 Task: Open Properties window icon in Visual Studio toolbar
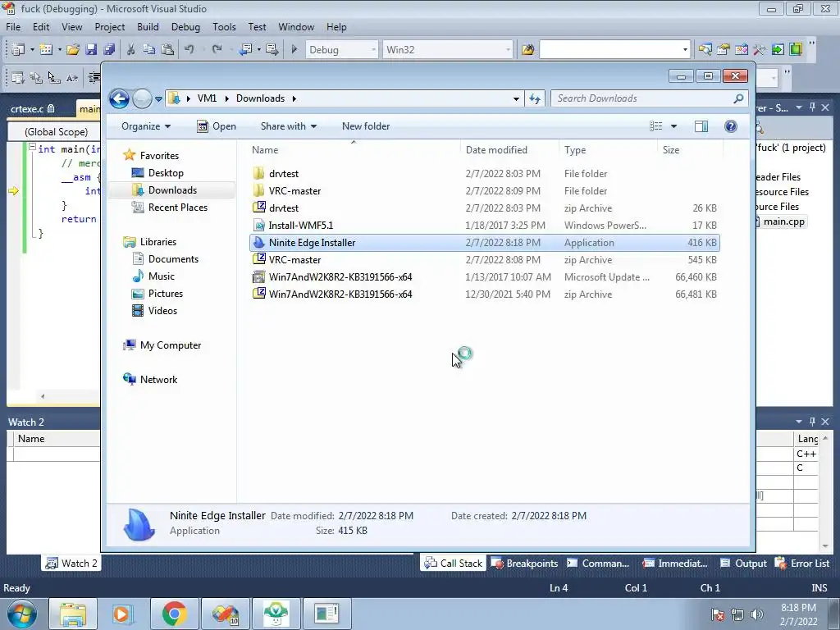tap(724, 50)
